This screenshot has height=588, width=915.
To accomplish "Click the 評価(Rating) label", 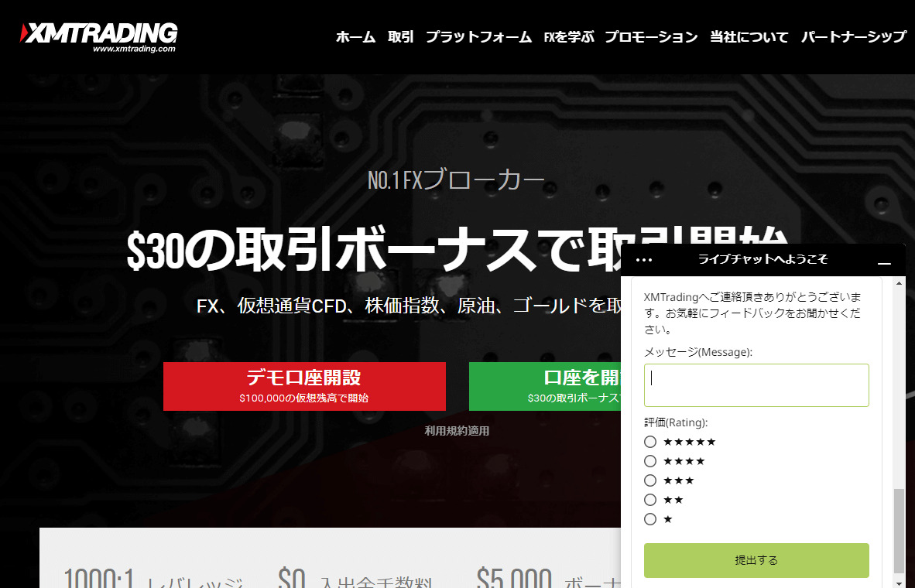I will coord(676,422).
